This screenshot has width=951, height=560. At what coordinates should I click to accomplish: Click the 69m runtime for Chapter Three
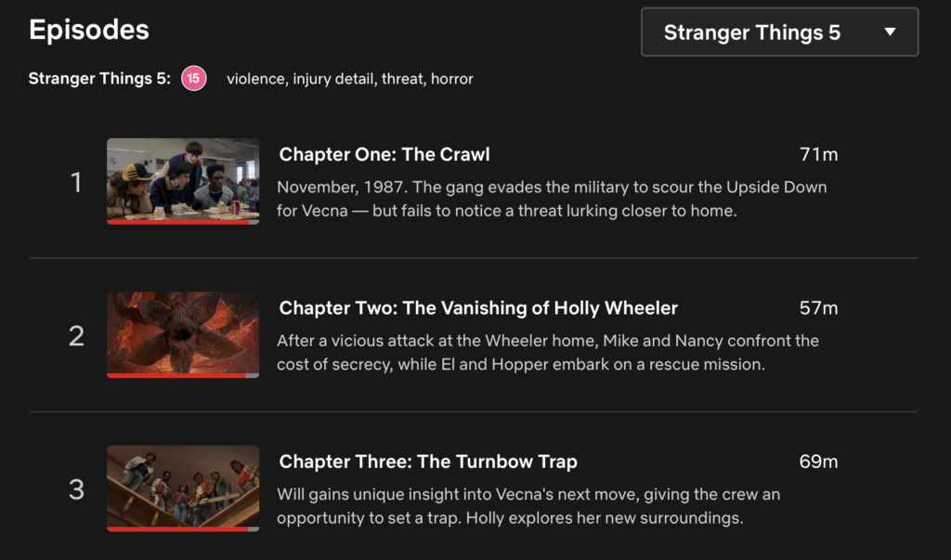[x=818, y=462]
